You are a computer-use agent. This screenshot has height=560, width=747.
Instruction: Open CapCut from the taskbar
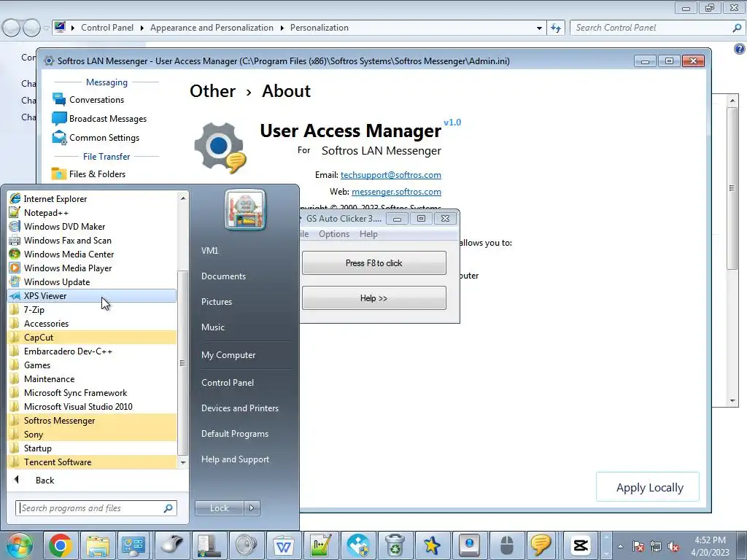tap(581, 545)
